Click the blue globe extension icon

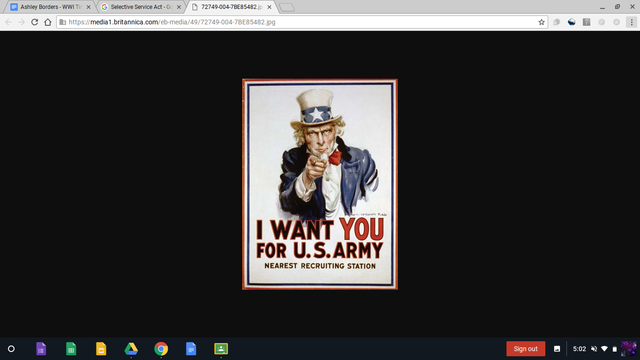pos(571,22)
